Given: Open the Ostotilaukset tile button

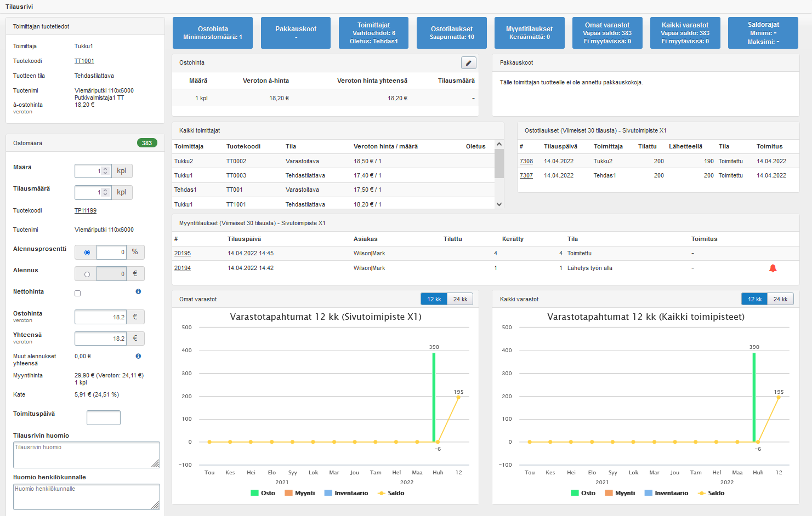Looking at the screenshot, I should point(452,33).
